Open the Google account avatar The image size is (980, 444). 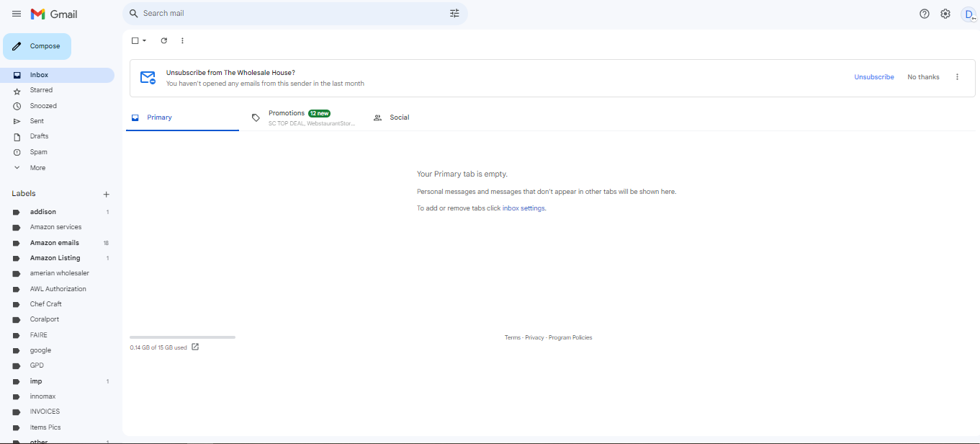968,14
